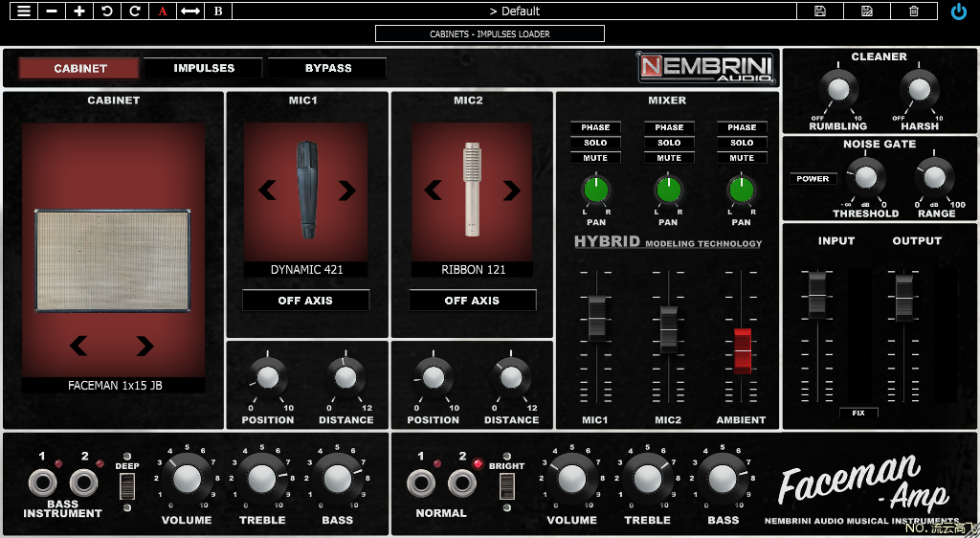Click the save-as preset icon
Screen dimensions: 980x538
(x=867, y=11)
